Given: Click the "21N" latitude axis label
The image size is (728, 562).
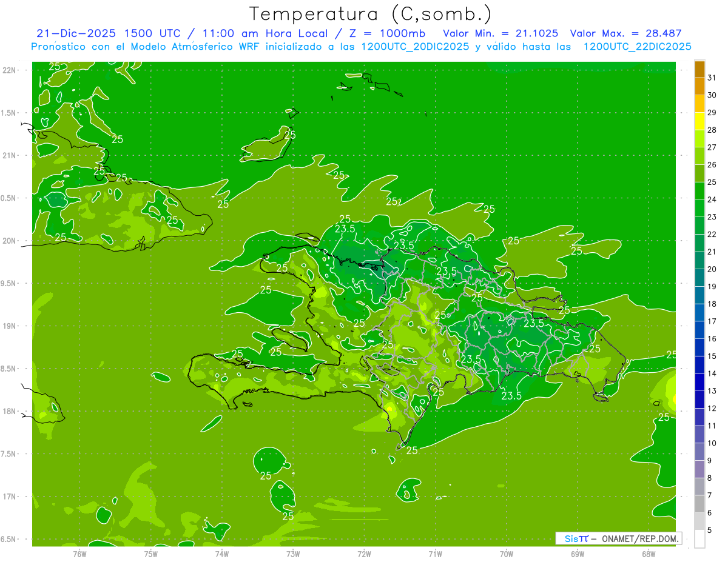Looking at the screenshot, I should 8,155.
